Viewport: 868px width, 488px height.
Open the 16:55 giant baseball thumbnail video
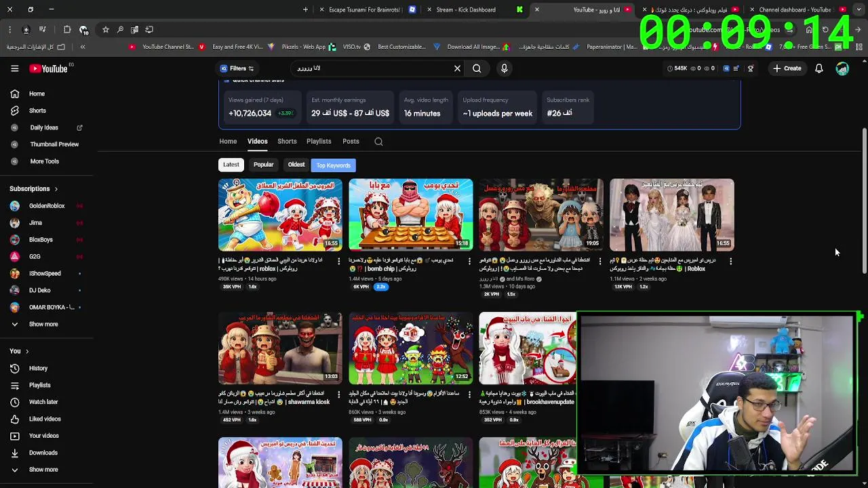click(280, 215)
